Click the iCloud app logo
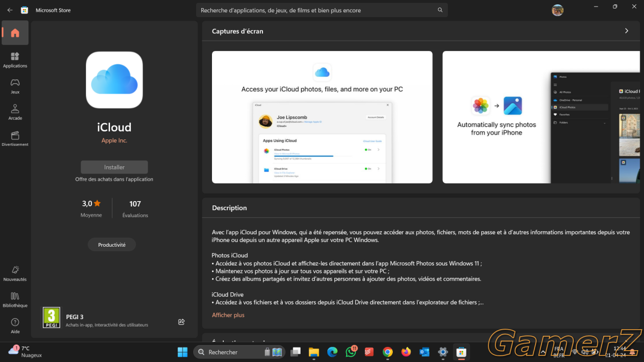Viewport: 644px width, 362px height. pos(114,80)
